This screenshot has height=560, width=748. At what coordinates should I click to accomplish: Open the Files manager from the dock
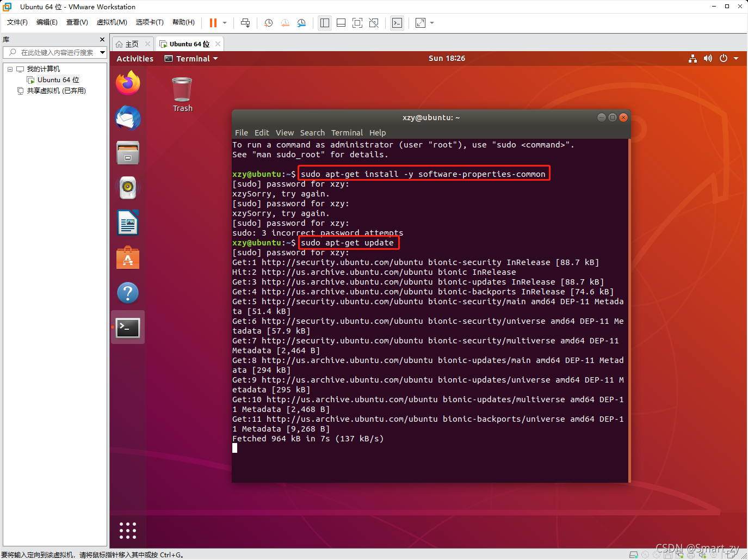[128, 153]
